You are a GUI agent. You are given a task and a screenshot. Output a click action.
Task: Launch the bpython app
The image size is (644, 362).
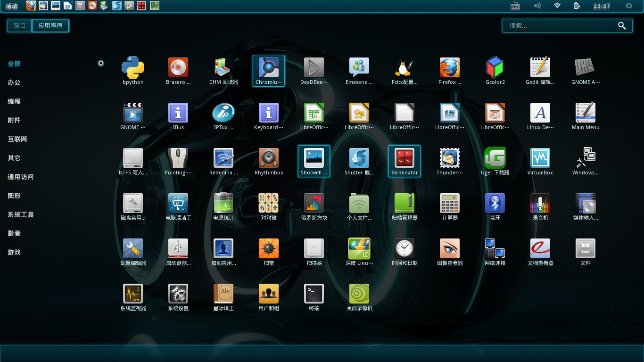pos(133,71)
